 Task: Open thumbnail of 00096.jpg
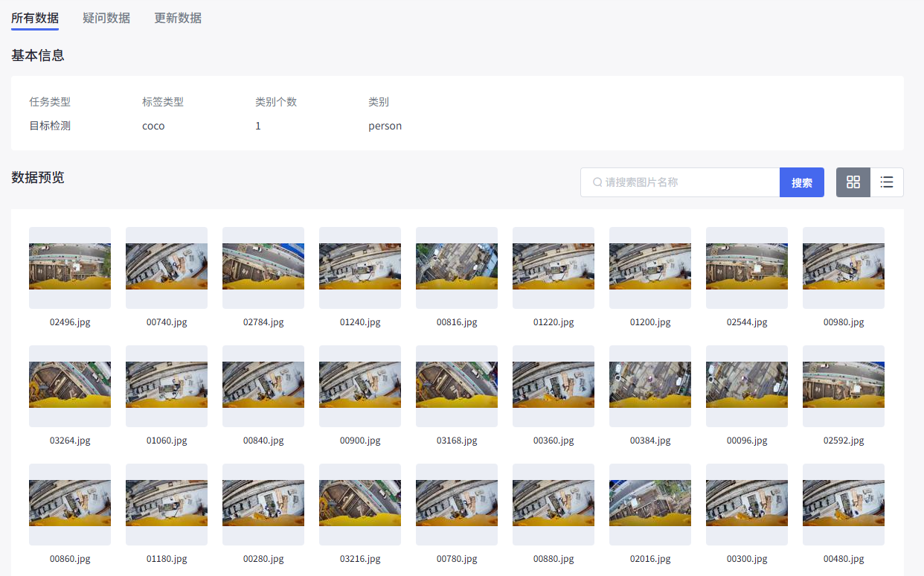coord(747,386)
